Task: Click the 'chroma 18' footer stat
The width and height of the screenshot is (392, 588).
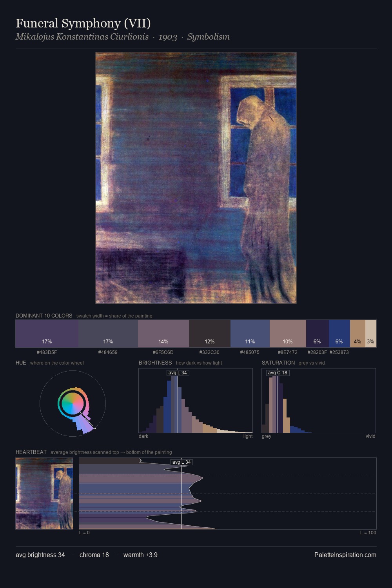Action: (x=94, y=555)
